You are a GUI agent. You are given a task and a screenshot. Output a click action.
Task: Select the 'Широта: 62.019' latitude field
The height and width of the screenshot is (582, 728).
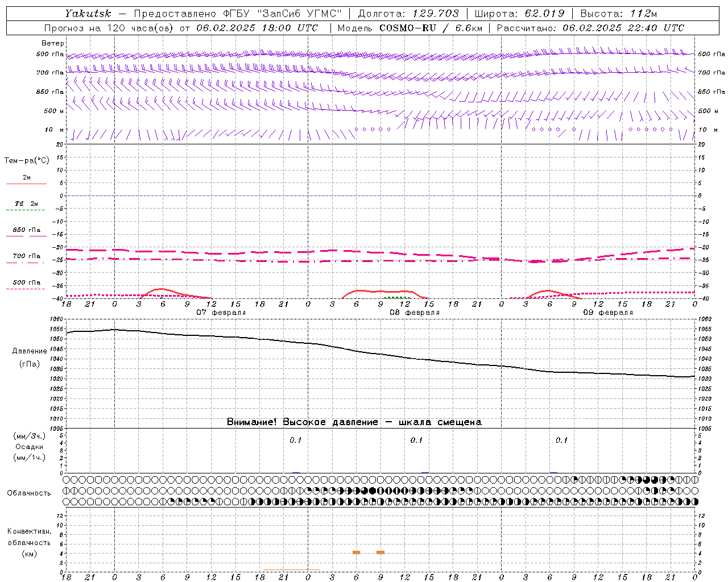(519, 13)
